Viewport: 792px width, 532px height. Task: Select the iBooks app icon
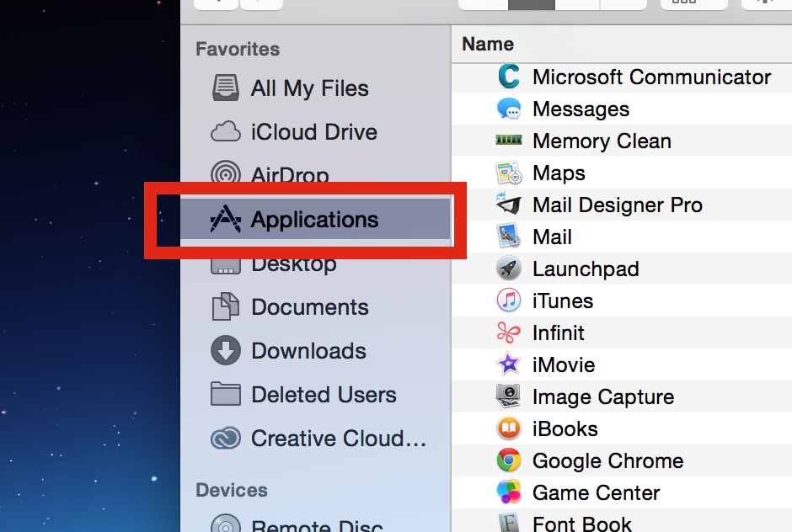[509, 428]
